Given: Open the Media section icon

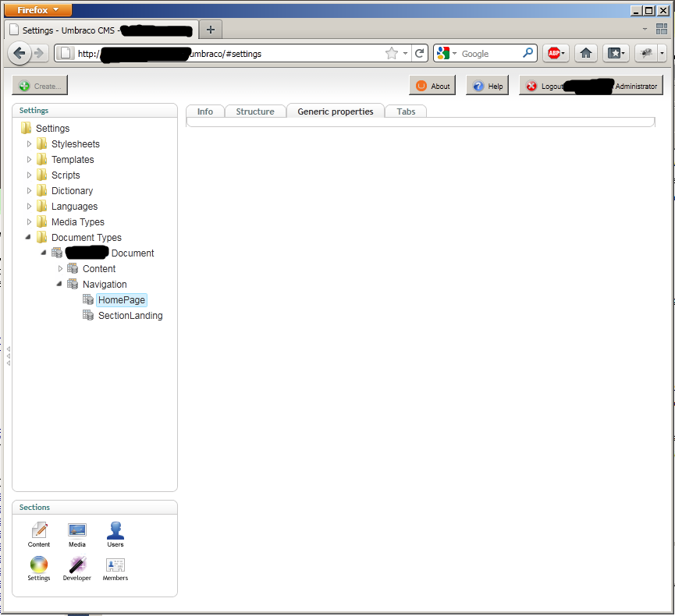Looking at the screenshot, I should tap(77, 530).
